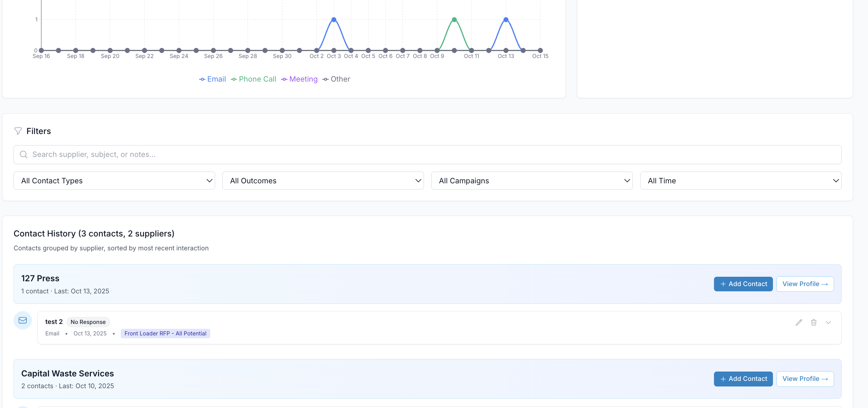Click the plus icon on 127 Press Add Contact button

(723, 284)
